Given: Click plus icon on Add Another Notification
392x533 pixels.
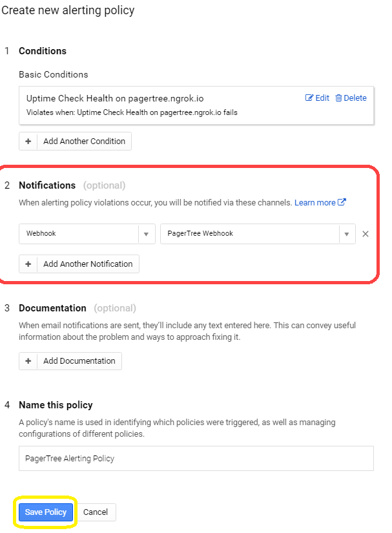Looking at the screenshot, I should pyautogui.click(x=28, y=264).
